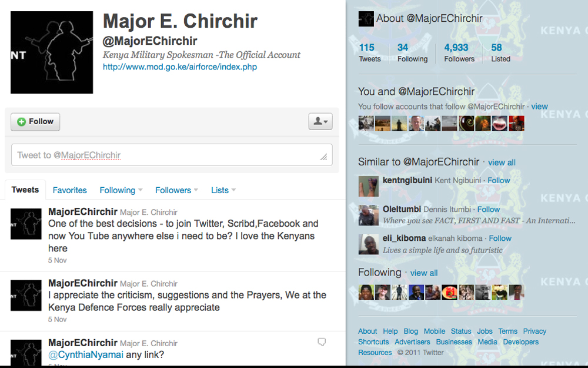Open the @CynthiaNyamai mention link
588x368 pixels.
coord(86,354)
